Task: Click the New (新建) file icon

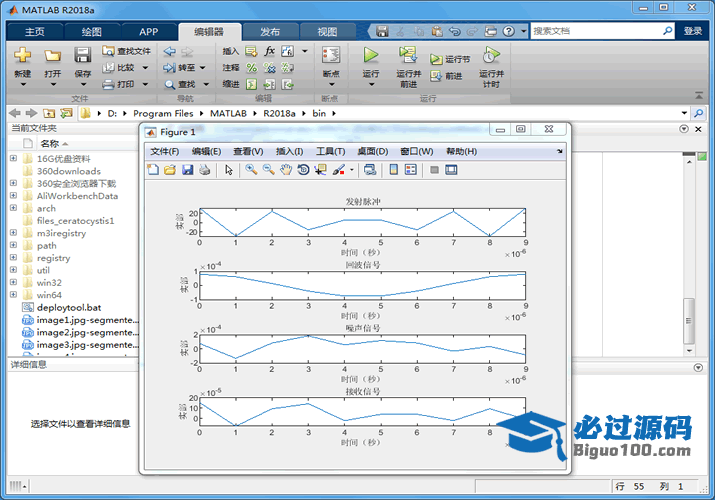Action: 22,56
